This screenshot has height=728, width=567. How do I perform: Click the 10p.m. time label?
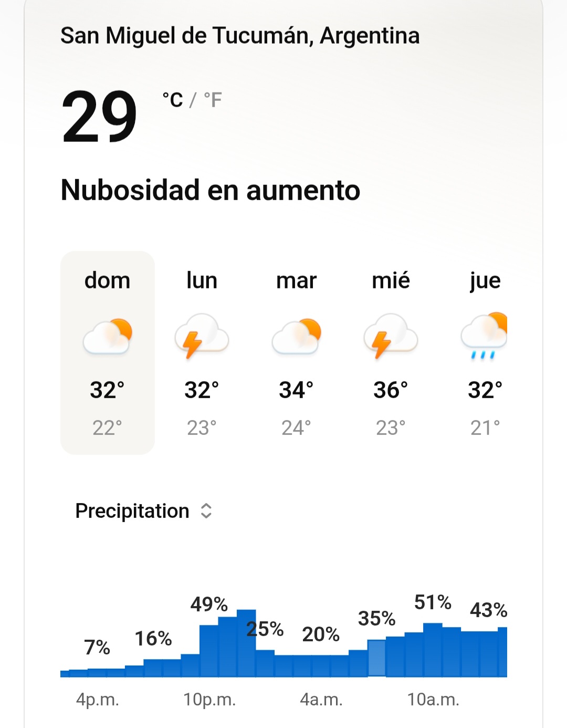click(x=209, y=700)
